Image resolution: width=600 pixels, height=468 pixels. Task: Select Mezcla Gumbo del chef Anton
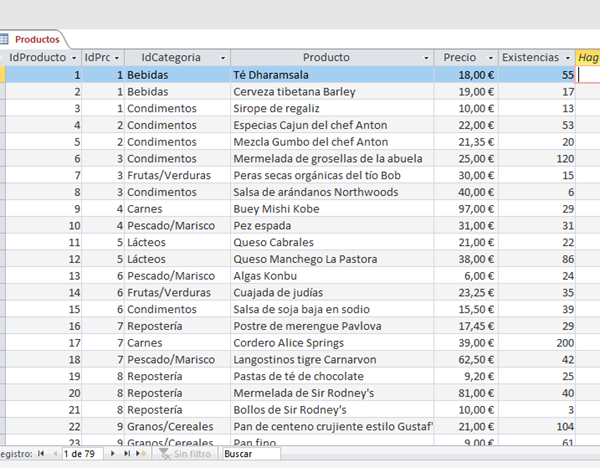[x=332, y=142]
